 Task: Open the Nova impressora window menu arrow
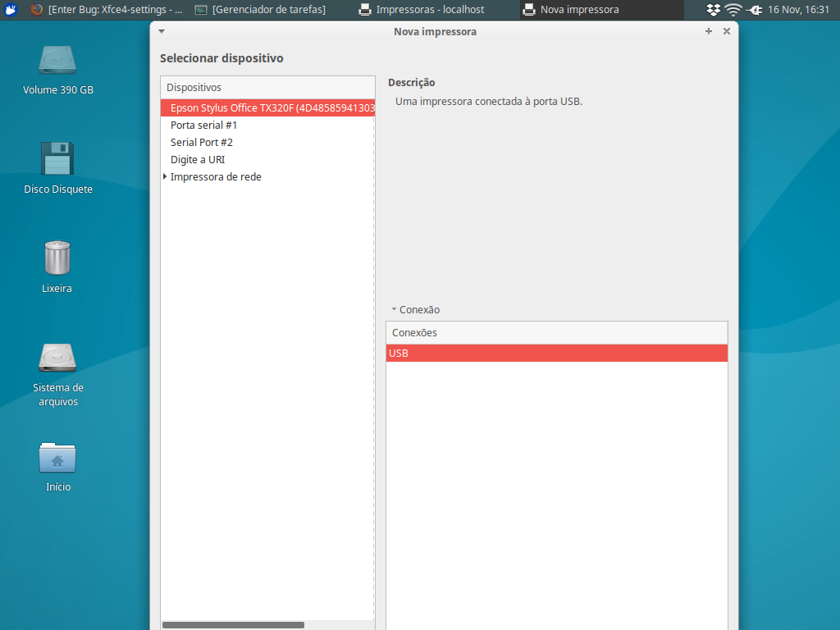tap(162, 31)
